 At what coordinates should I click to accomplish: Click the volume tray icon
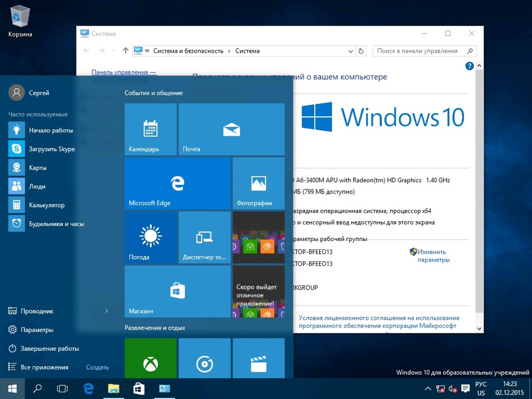pyautogui.click(x=453, y=389)
